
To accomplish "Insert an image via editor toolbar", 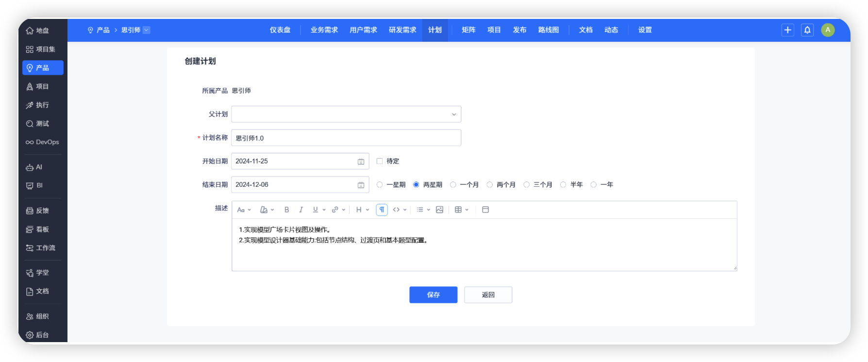I will 439,210.
